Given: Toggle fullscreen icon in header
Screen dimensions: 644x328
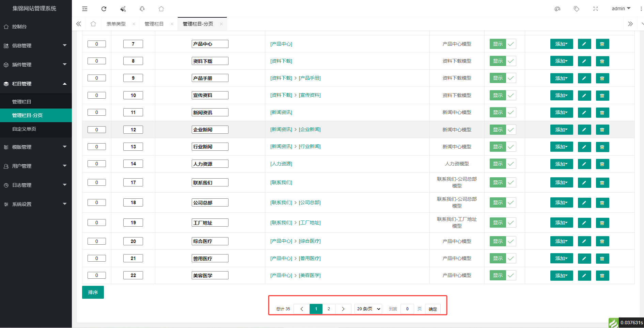Looking at the screenshot, I should point(596,9).
